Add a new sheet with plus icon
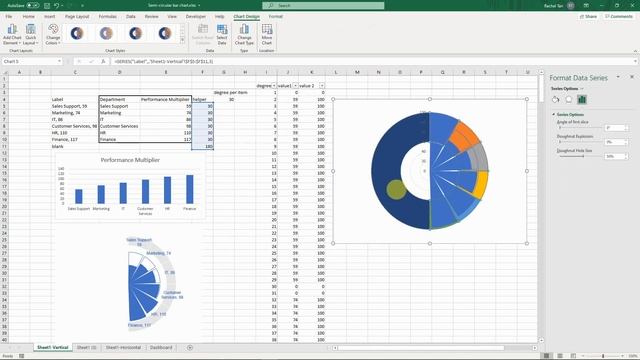This screenshot has width=640, height=360. [x=190, y=347]
